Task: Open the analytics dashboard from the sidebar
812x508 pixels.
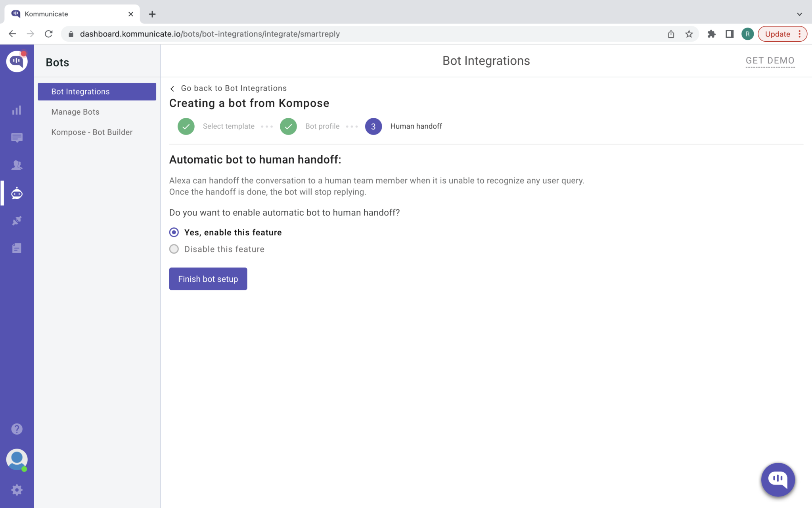Action: [x=17, y=110]
